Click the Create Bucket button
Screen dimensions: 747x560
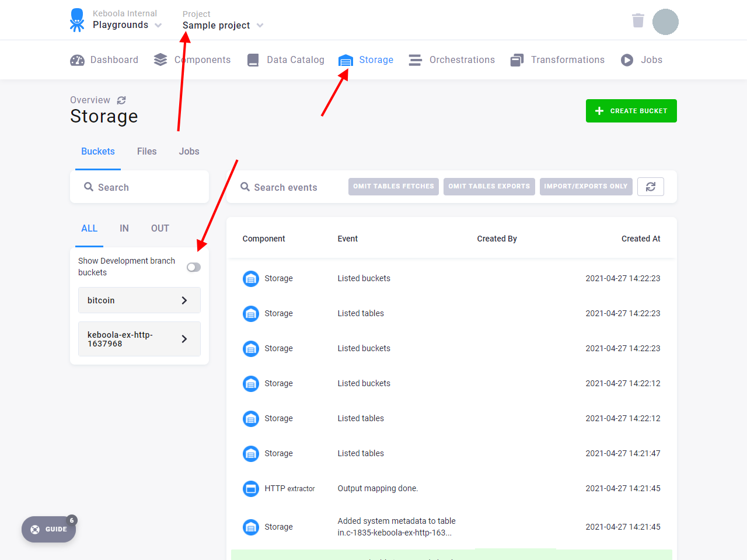point(631,111)
